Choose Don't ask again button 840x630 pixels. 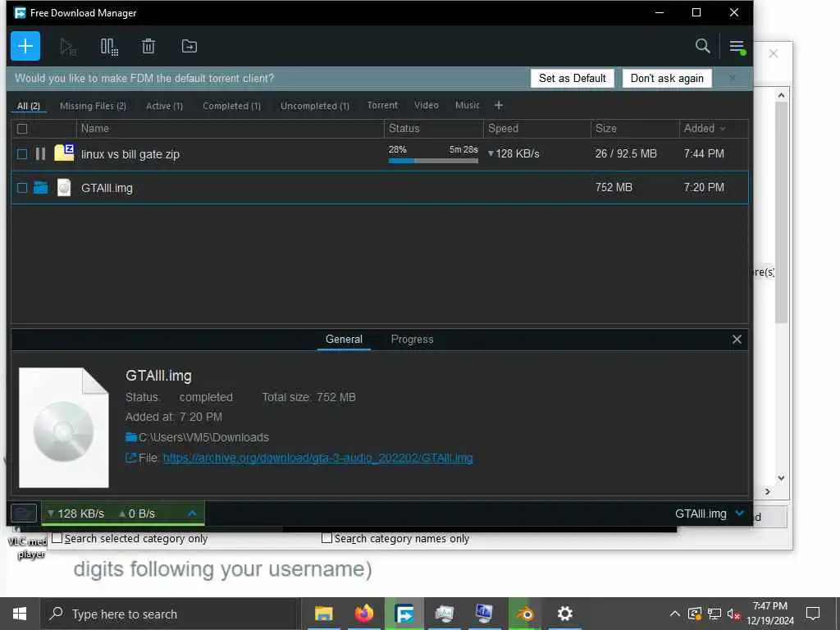pyautogui.click(x=667, y=78)
